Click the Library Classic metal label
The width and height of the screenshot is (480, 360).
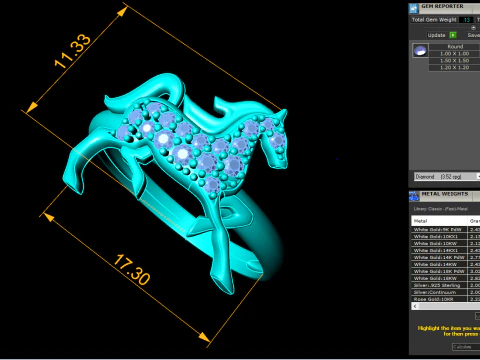click(440, 209)
